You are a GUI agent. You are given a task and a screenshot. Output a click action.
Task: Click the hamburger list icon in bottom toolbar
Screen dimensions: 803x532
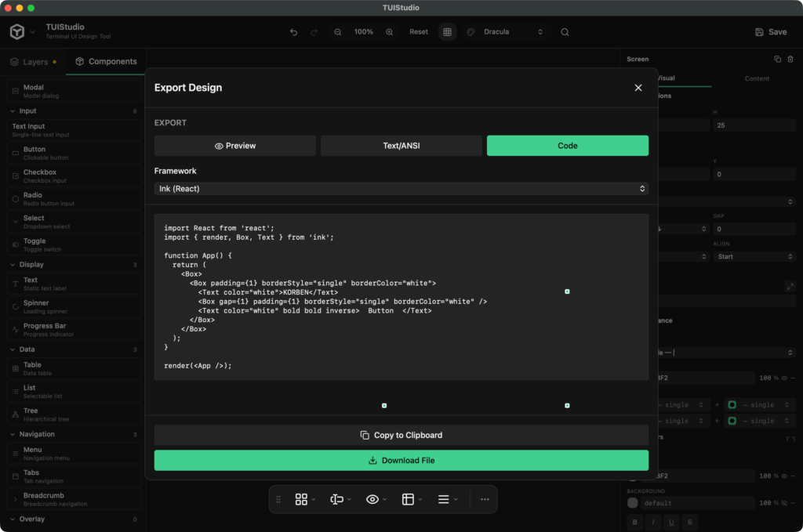pyautogui.click(x=444, y=499)
